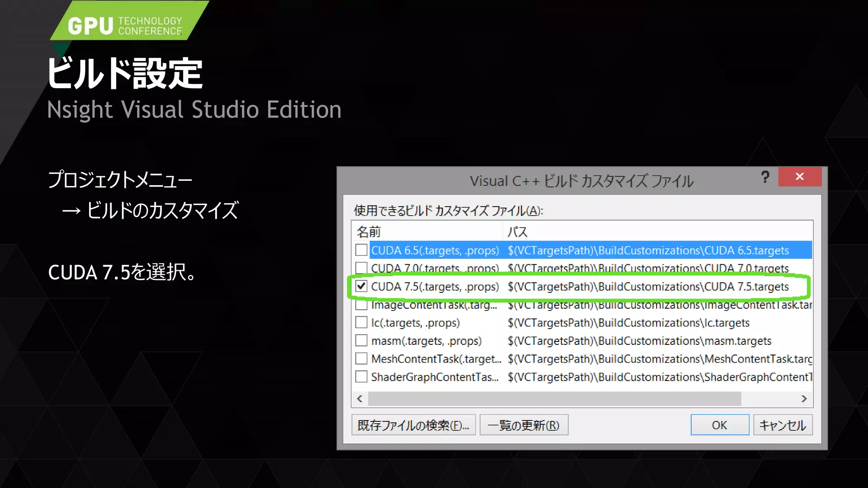The height and width of the screenshot is (488, 868).
Task: Click the horizontal scrollbar thumb in the list
Action: [554, 399]
